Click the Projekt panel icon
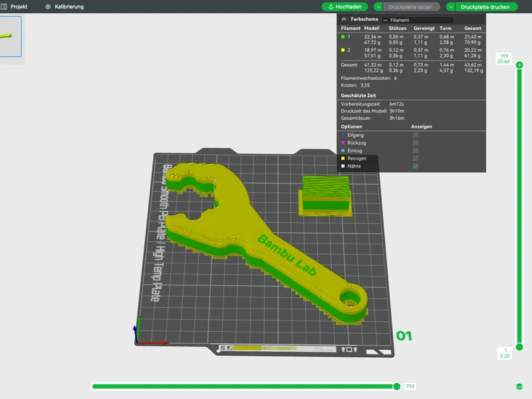Image resolution: width=532 pixels, height=399 pixels. tap(4, 7)
